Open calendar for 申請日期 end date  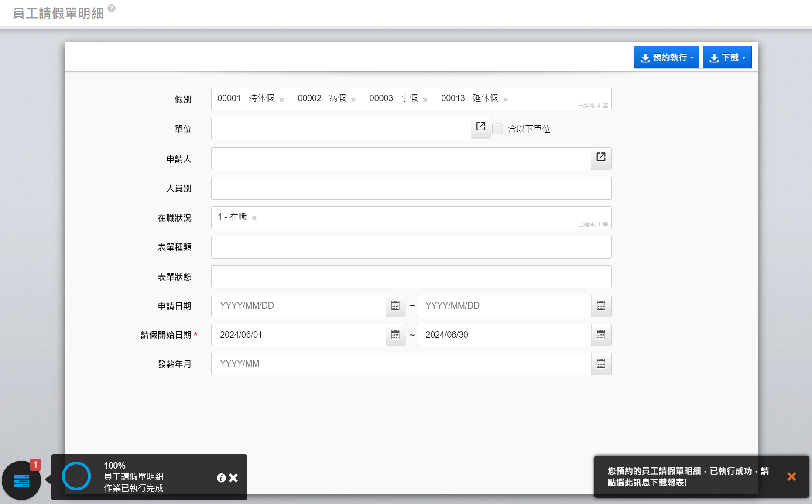[601, 306]
